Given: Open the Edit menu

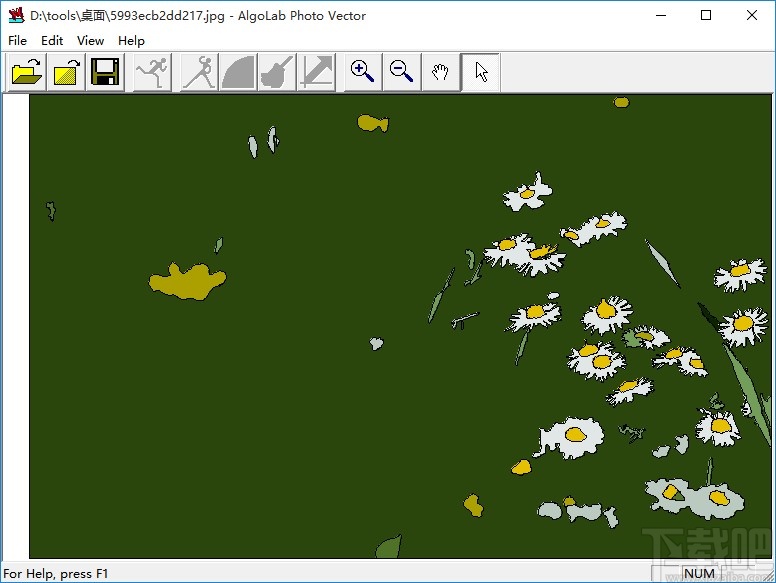Looking at the screenshot, I should 52,41.
